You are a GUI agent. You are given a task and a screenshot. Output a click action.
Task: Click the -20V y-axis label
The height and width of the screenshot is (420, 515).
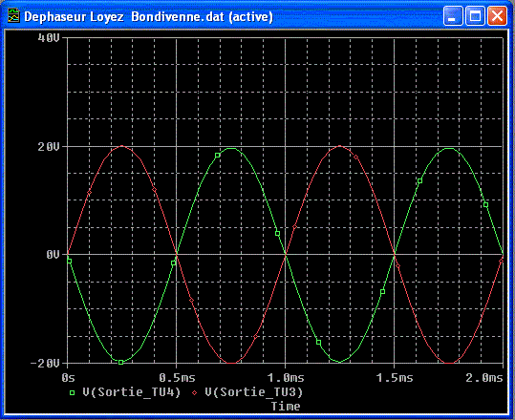[45, 364]
